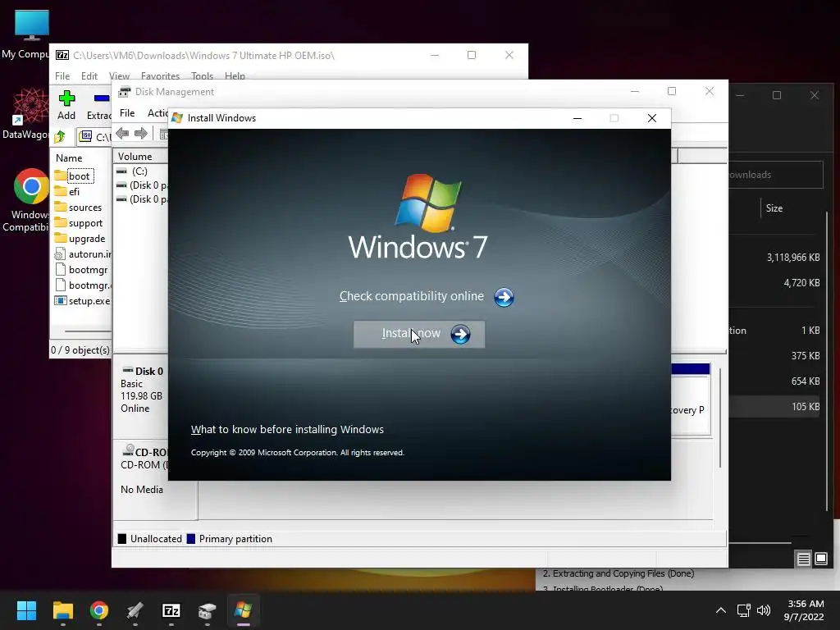Image resolution: width=840 pixels, height=630 pixels.
Task: Open File Explorer from the taskbar
Action: (62, 610)
